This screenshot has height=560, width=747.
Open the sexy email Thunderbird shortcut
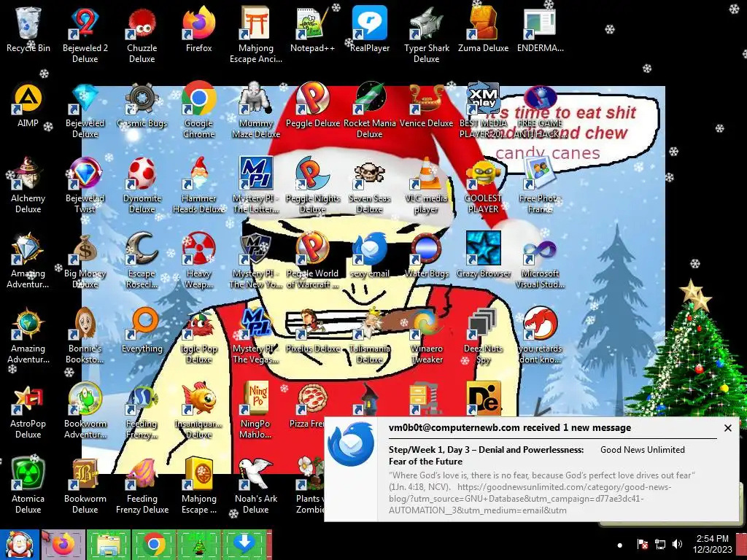click(x=370, y=254)
